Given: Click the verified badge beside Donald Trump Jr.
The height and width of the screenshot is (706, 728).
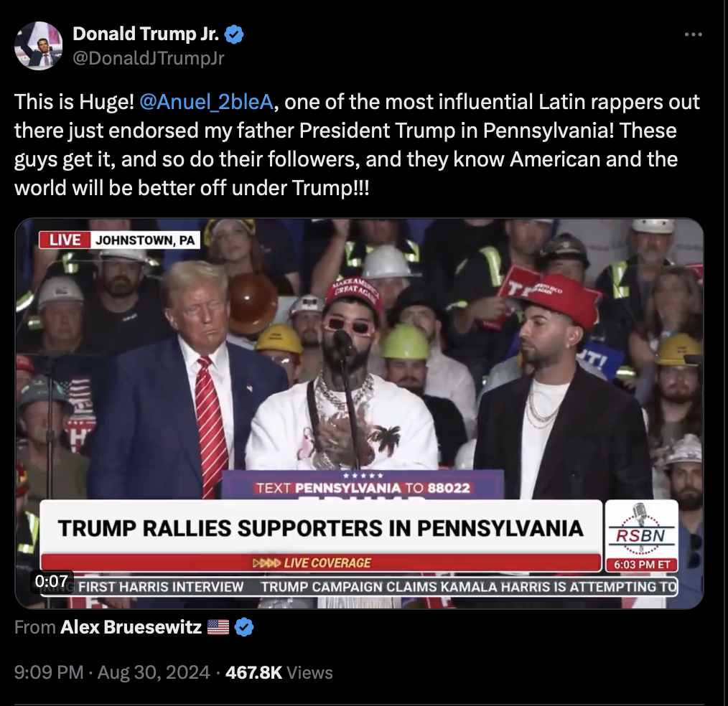Looking at the screenshot, I should tap(234, 34).
